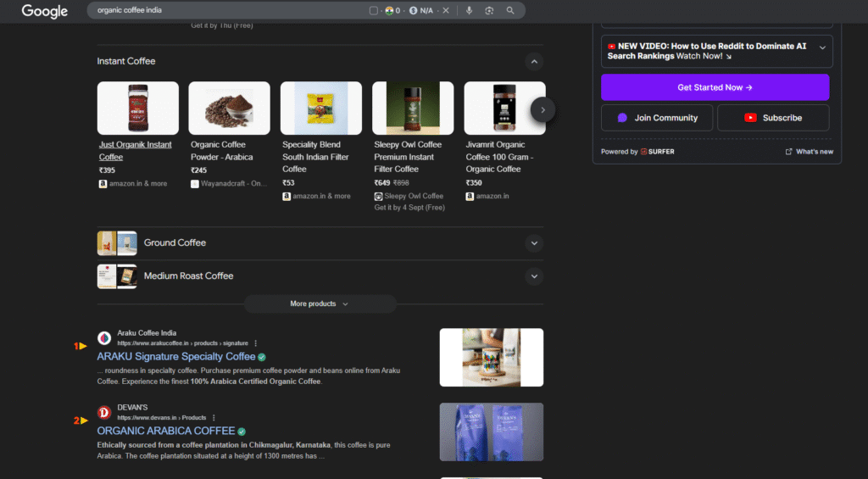
Task: Open Sleepy Owl Coffee product image
Action: 413,108
